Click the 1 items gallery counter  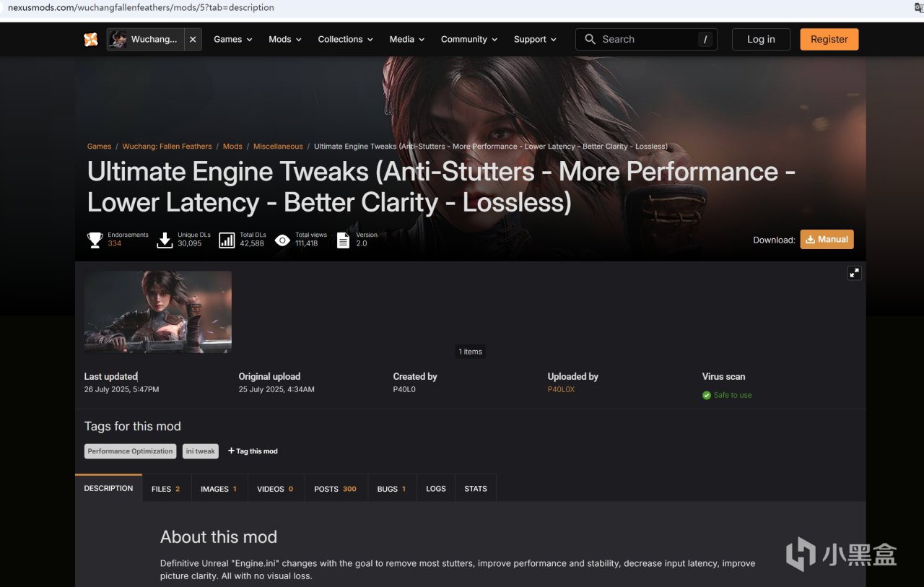[x=471, y=352]
